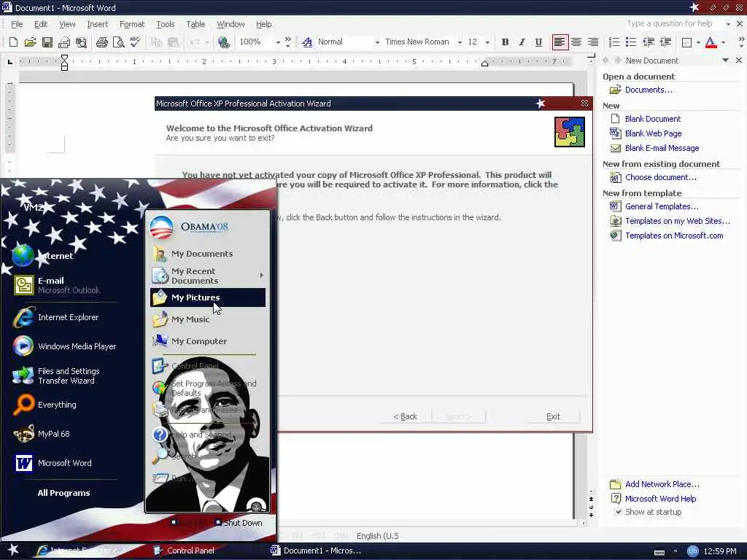Open My Documents from Start menu
This screenshot has width=747, height=560.
[x=208, y=254]
